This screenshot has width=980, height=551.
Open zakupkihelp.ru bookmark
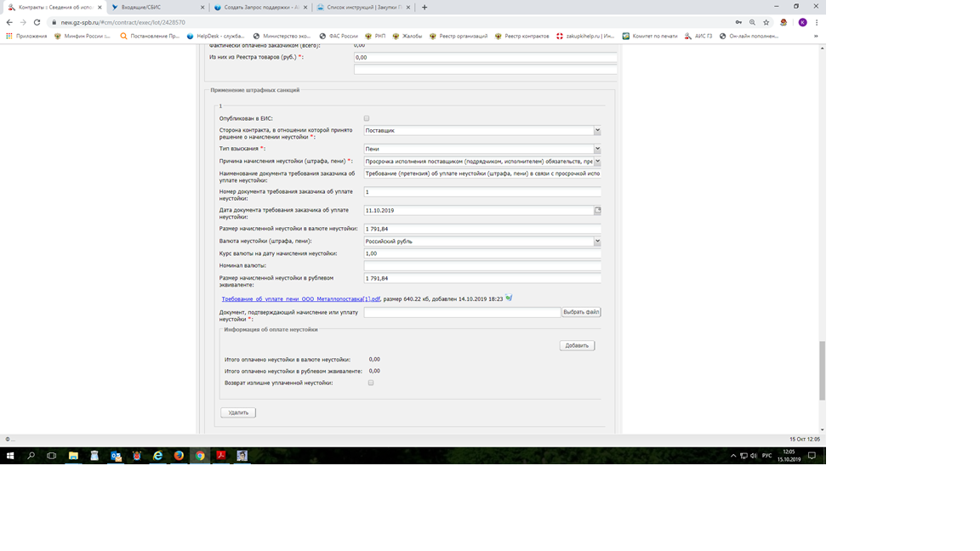click(585, 37)
